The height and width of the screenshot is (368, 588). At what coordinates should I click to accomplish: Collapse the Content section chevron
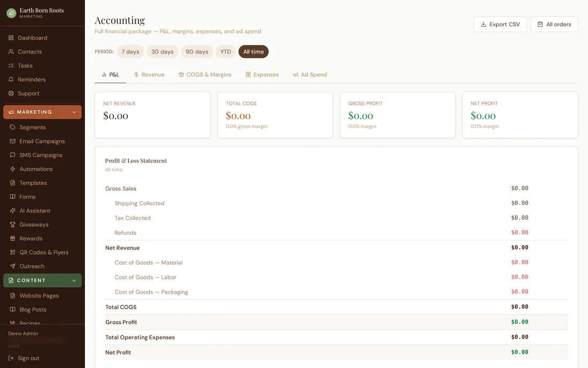pyautogui.click(x=74, y=281)
